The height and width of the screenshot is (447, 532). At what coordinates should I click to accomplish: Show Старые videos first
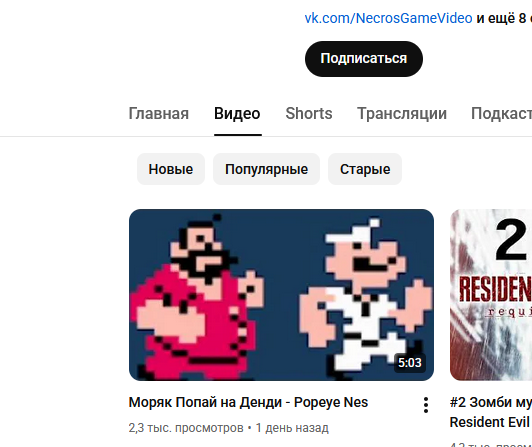tap(365, 169)
